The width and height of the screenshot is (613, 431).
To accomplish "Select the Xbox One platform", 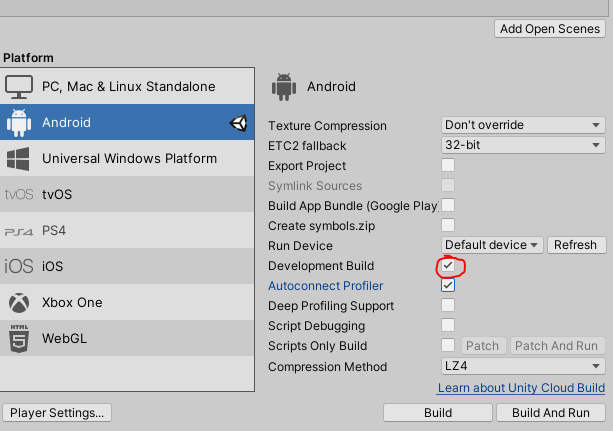I will coord(127,302).
